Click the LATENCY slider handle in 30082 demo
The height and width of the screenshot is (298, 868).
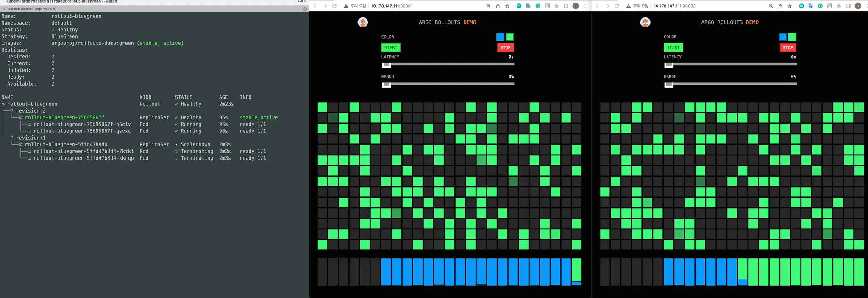tap(668, 64)
